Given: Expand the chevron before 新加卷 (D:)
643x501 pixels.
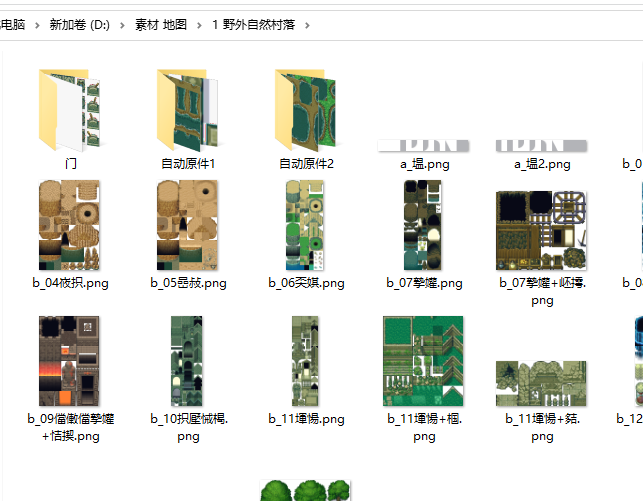Looking at the screenshot, I should point(37,25).
